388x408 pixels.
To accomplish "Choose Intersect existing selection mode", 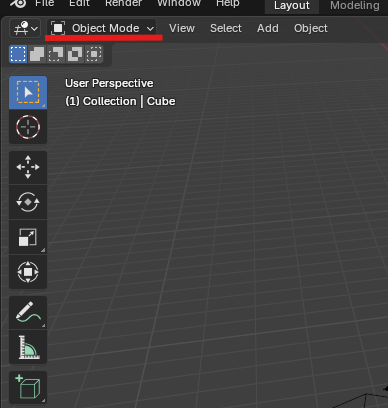I will (x=94, y=54).
